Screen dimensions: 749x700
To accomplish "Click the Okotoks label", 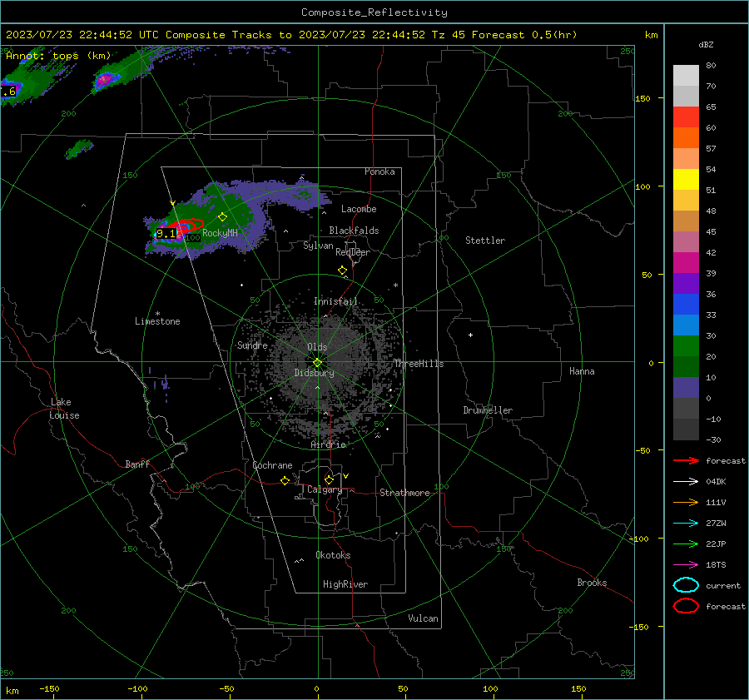I will click(x=333, y=555).
